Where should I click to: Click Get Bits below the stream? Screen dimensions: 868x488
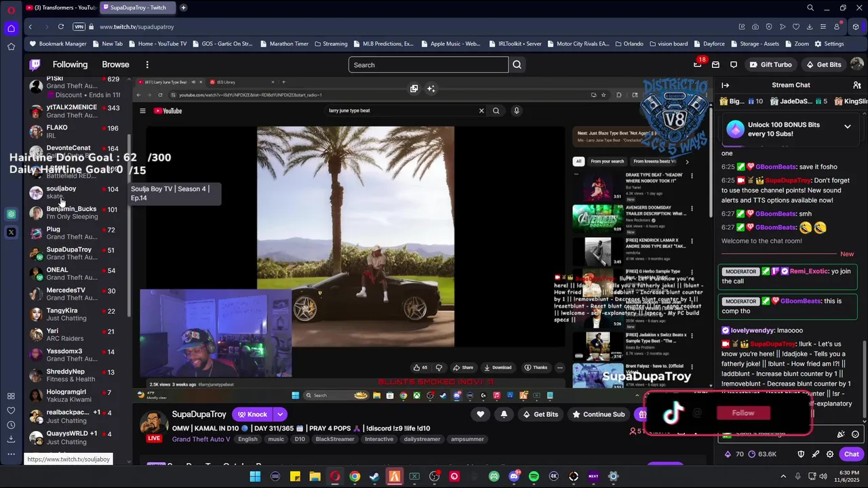pos(540,414)
